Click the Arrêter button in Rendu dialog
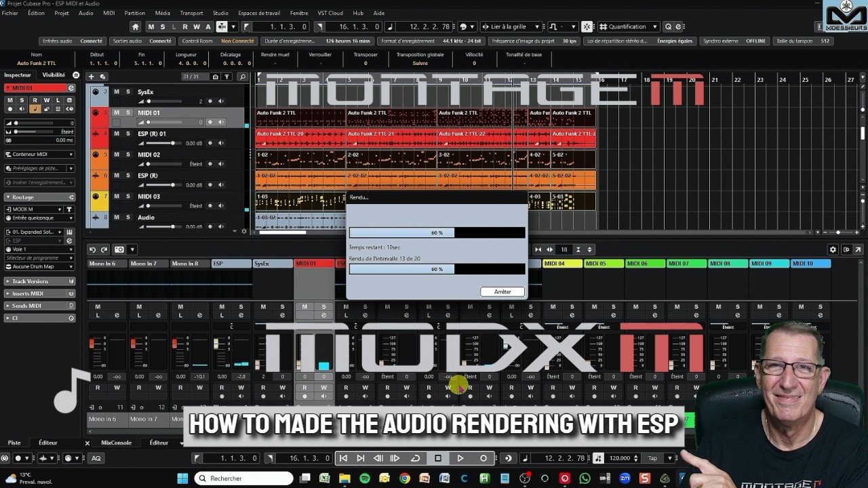This screenshot has height=488, width=868. 502,291
